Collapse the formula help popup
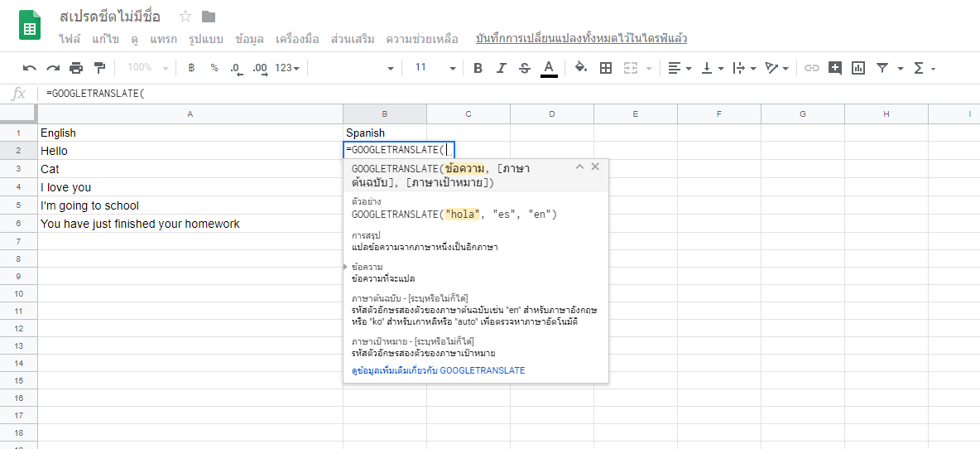Image resolution: width=980 pixels, height=449 pixels. 579,167
